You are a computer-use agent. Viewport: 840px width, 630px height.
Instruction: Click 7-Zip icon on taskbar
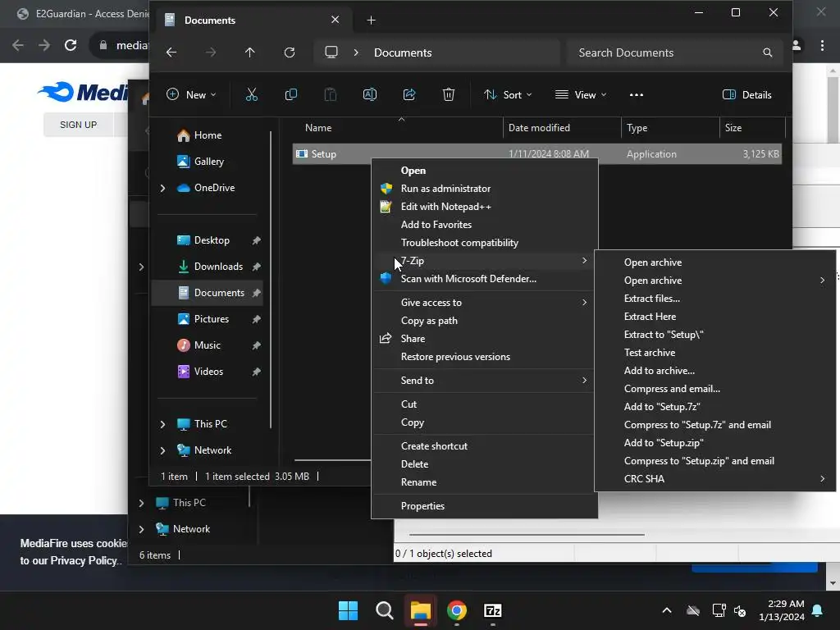coord(493,610)
